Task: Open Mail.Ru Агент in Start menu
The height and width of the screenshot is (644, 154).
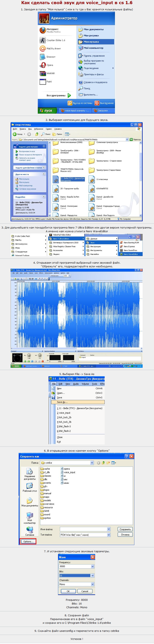Action: pyautogui.click(x=50, y=49)
